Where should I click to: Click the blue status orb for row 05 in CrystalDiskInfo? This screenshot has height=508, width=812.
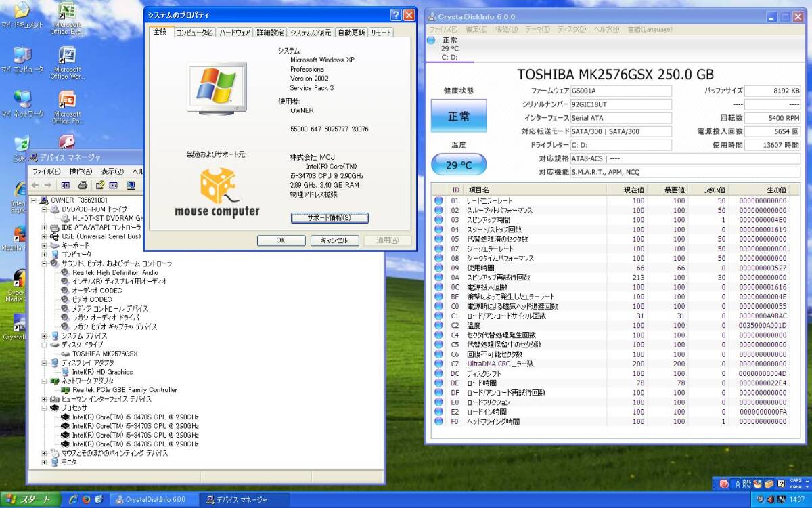[x=438, y=239]
